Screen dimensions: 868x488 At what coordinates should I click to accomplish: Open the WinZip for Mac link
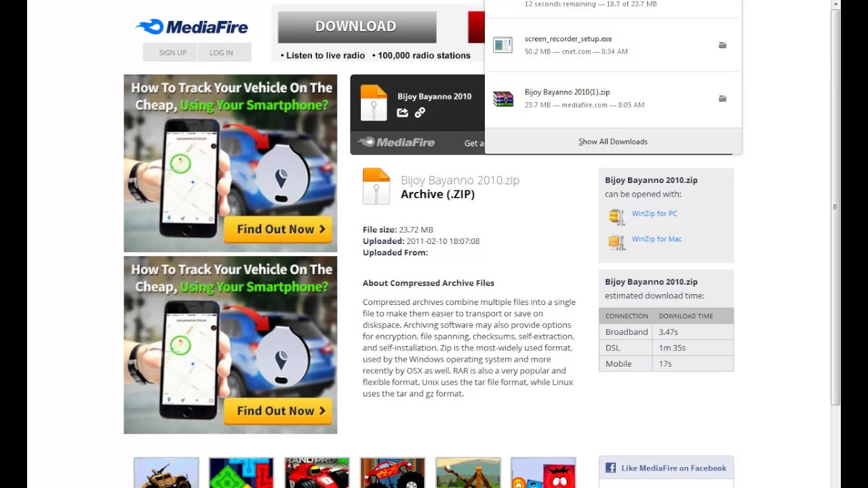(656, 239)
